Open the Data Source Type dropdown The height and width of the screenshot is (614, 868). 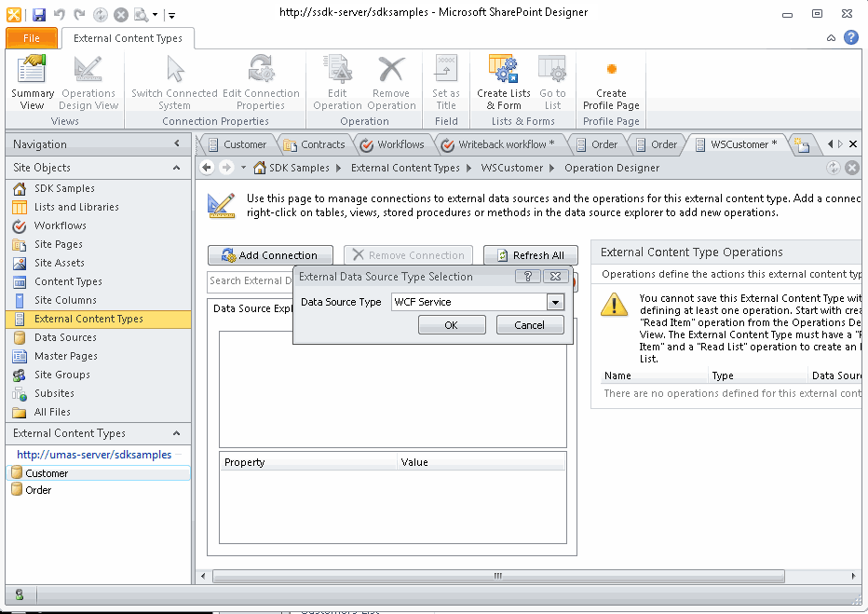point(555,302)
